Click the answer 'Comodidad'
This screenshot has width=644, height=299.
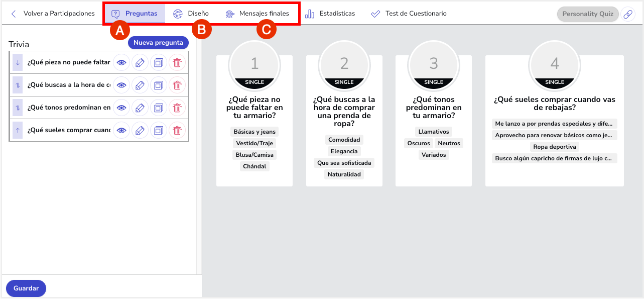pyautogui.click(x=344, y=140)
